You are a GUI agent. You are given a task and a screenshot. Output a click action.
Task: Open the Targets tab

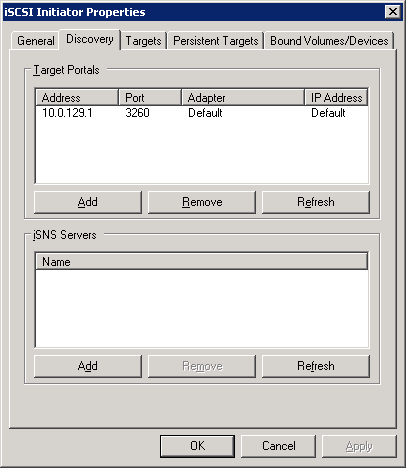[x=143, y=41]
